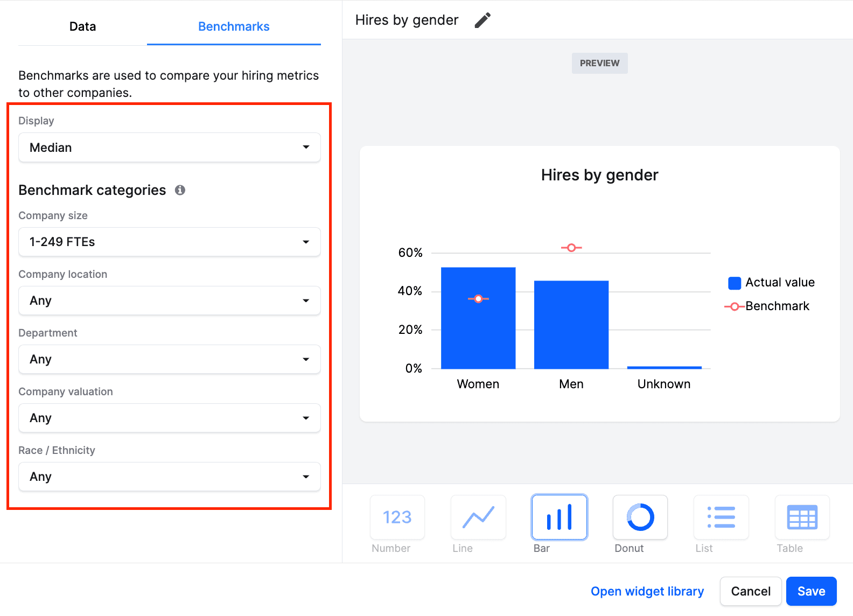The width and height of the screenshot is (853, 616).
Task: Toggle Actual value series in legend
Action: [771, 283]
